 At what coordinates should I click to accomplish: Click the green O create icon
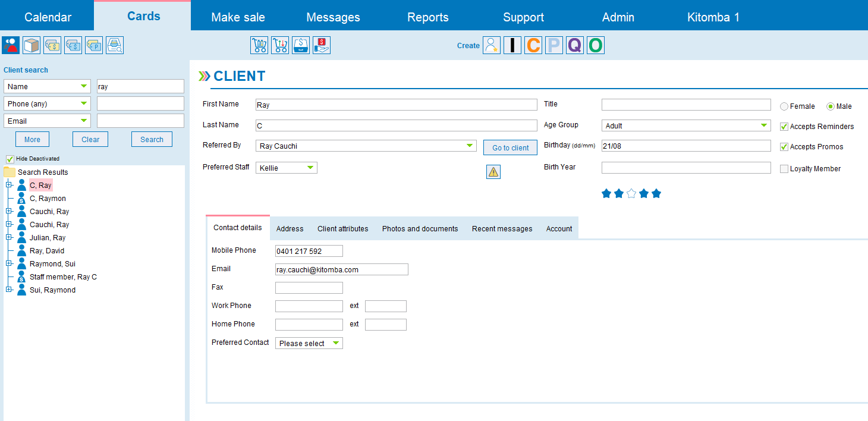click(x=596, y=45)
